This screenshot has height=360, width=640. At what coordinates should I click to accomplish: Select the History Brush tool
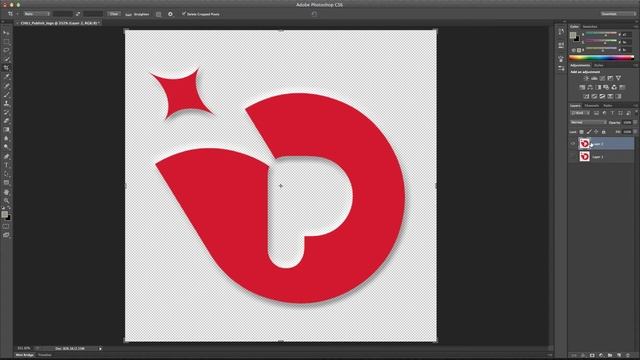pyautogui.click(x=6, y=112)
